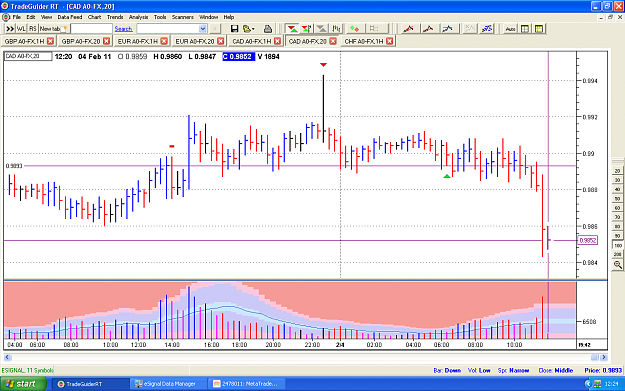Click the yellow grid layout icon
This screenshot has width=625, height=391.
[539, 29]
